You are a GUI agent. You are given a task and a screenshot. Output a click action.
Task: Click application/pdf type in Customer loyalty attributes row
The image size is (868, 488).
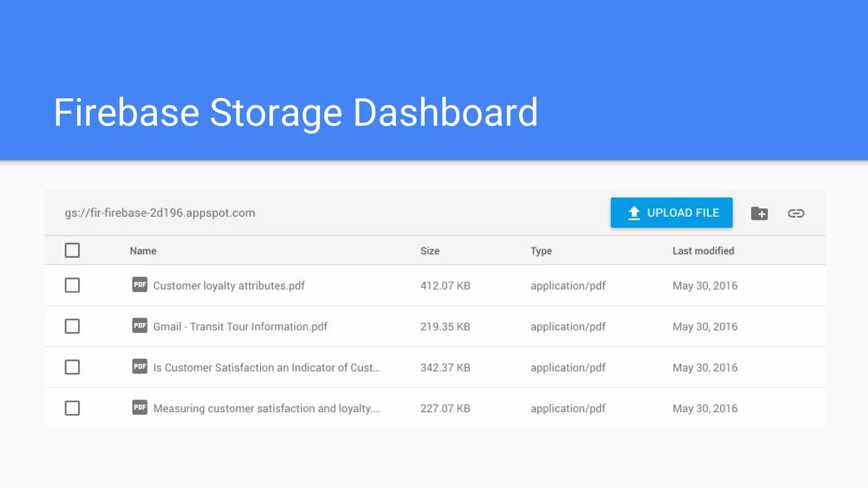568,286
